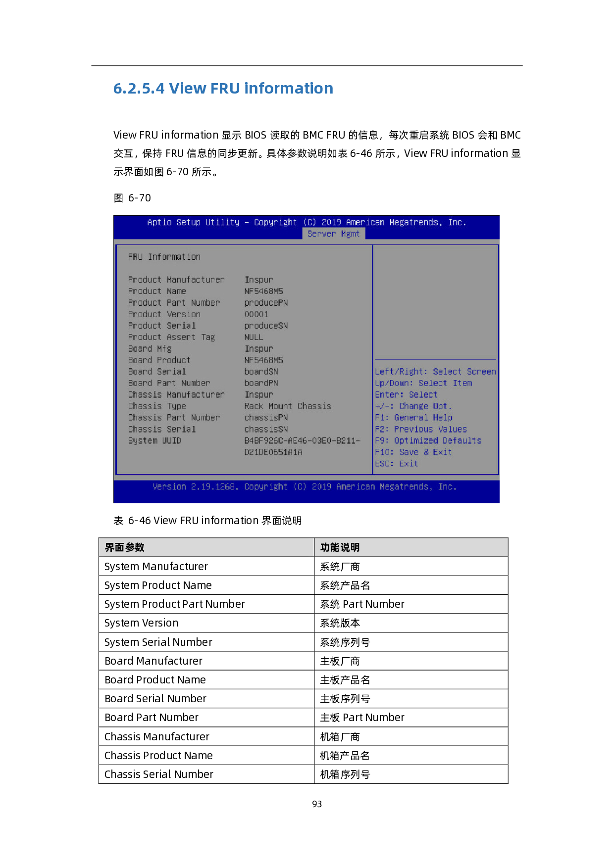Click the ESC: Exit hint
This screenshot has width=614, height=868.
coord(396,464)
